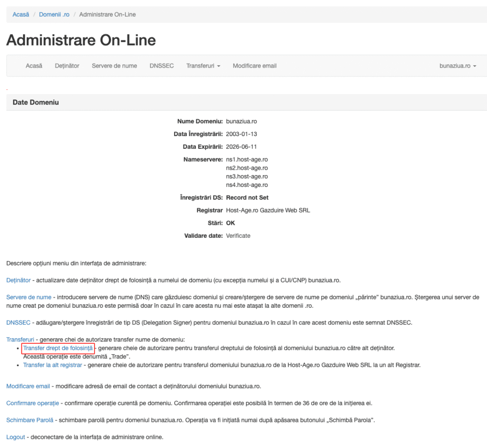Open Modificare email from the navigation bar
Image resolution: width=487 pixels, height=448 pixels.
tap(254, 66)
